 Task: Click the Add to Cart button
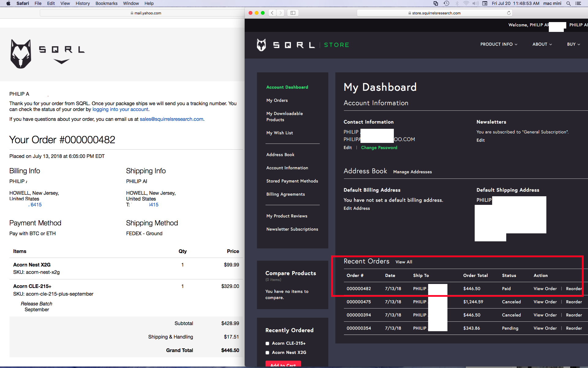[283, 364]
